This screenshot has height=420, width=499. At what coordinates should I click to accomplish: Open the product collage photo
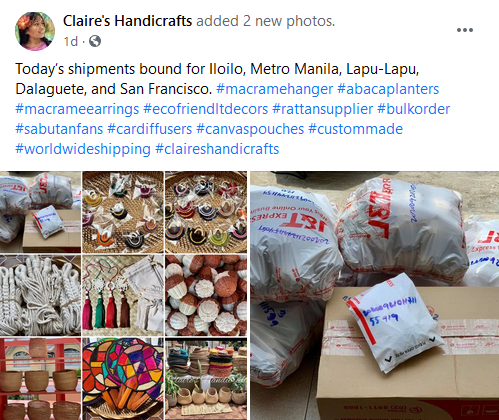click(x=123, y=296)
